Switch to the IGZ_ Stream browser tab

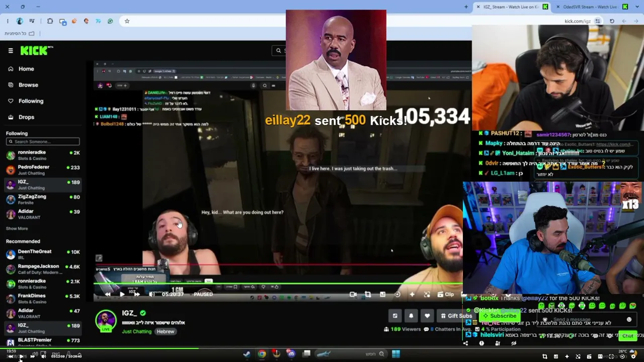coord(511,7)
